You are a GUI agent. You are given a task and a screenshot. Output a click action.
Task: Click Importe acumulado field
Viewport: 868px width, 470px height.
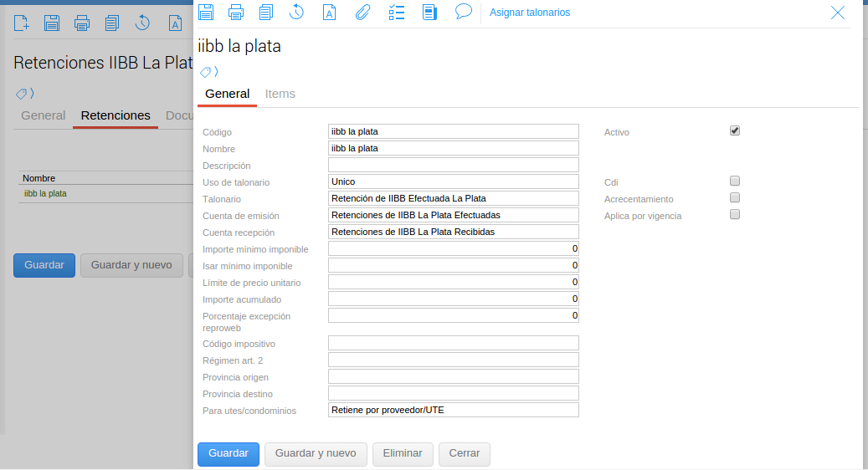(x=454, y=299)
